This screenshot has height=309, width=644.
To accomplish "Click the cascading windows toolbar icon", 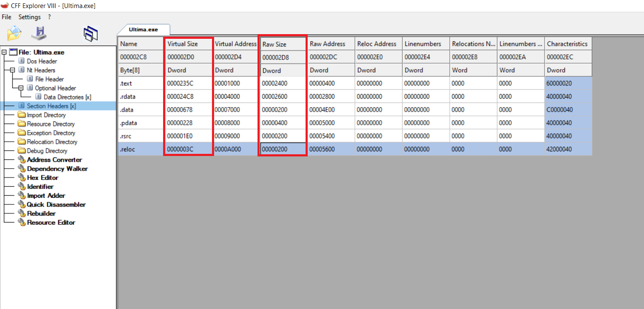I will click(91, 34).
